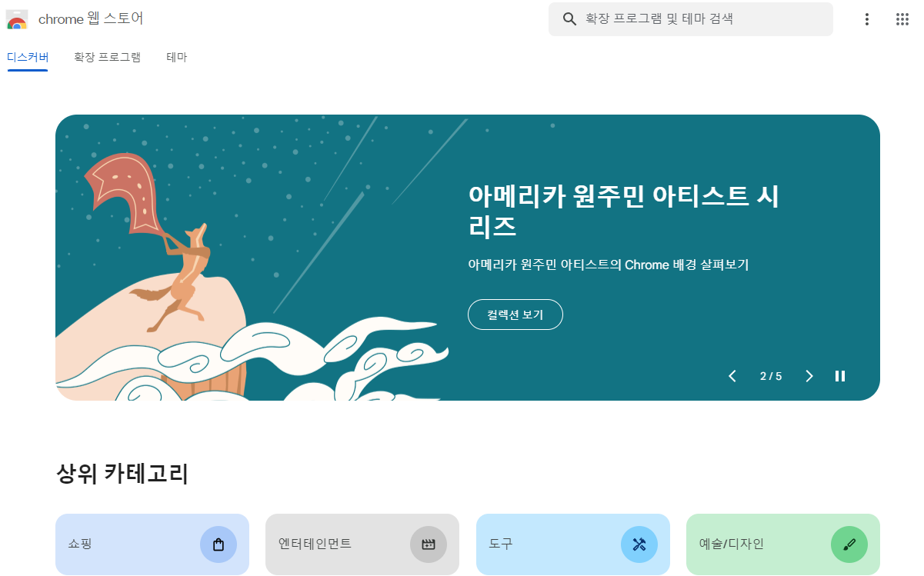924x576 pixels.
Task: Open the three-dot more options menu
Action: point(867,19)
